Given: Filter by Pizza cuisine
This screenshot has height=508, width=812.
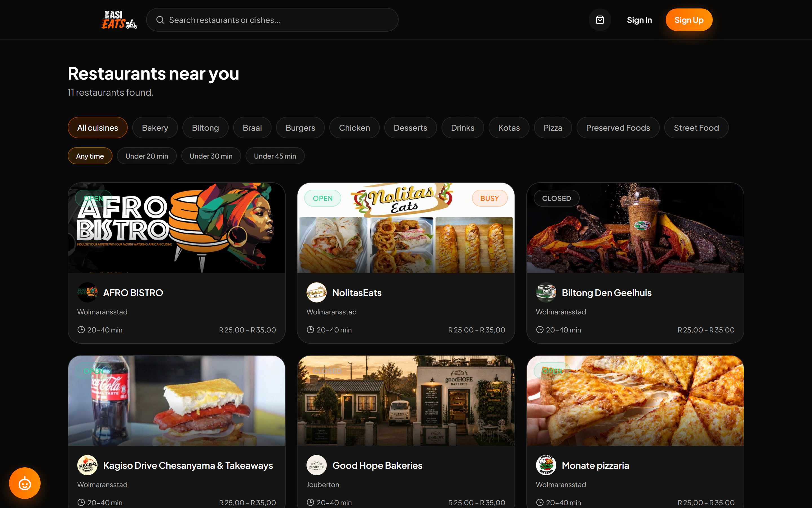Looking at the screenshot, I should pyautogui.click(x=553, y=128).
